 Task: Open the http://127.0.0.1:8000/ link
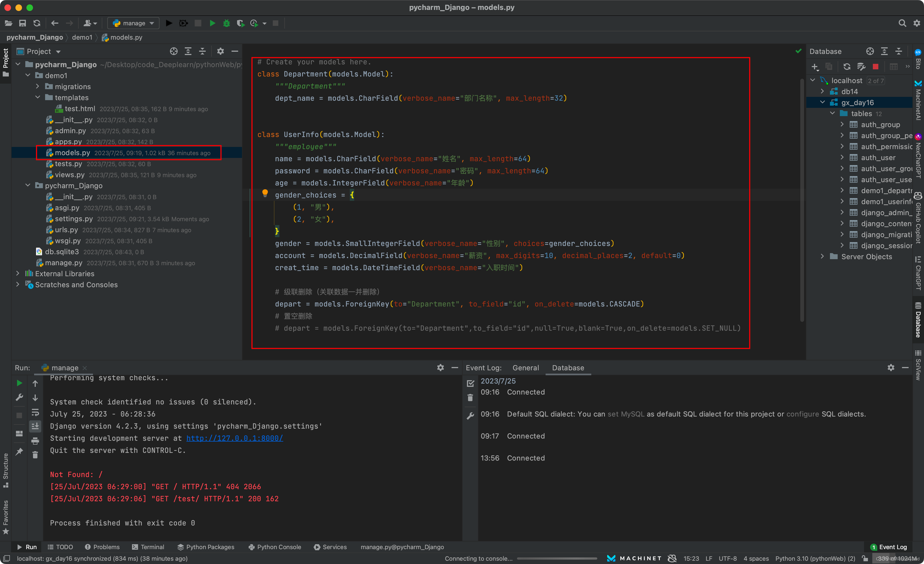[234, 438]
